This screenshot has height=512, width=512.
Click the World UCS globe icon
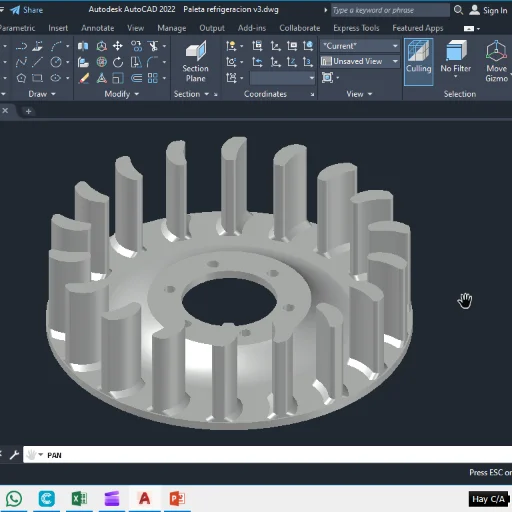308,46
